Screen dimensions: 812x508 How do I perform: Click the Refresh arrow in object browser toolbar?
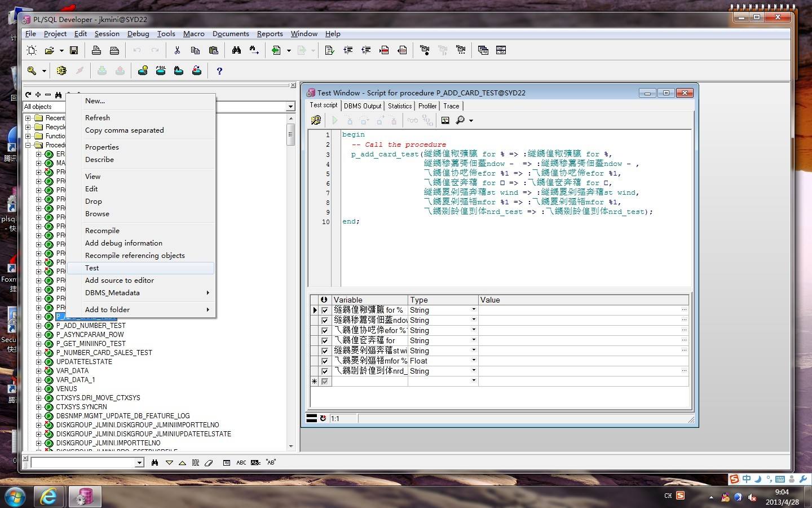(x=28, y=95)
